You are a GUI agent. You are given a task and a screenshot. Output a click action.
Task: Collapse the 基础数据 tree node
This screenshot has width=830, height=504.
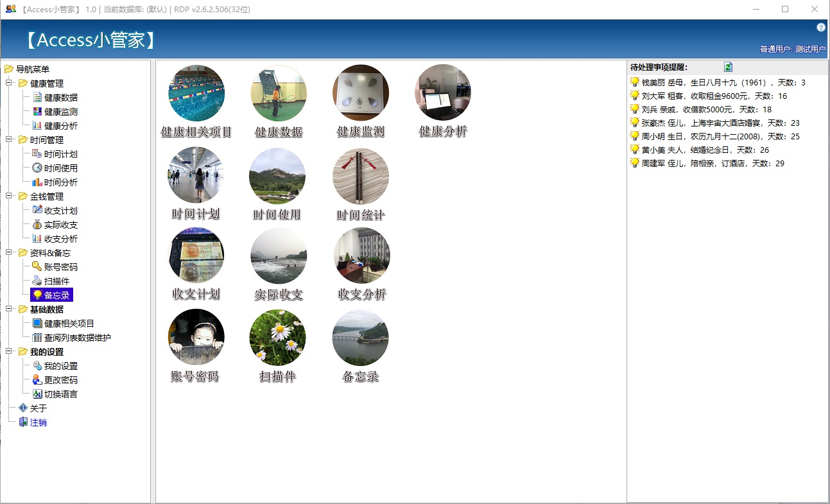(9, 309)
